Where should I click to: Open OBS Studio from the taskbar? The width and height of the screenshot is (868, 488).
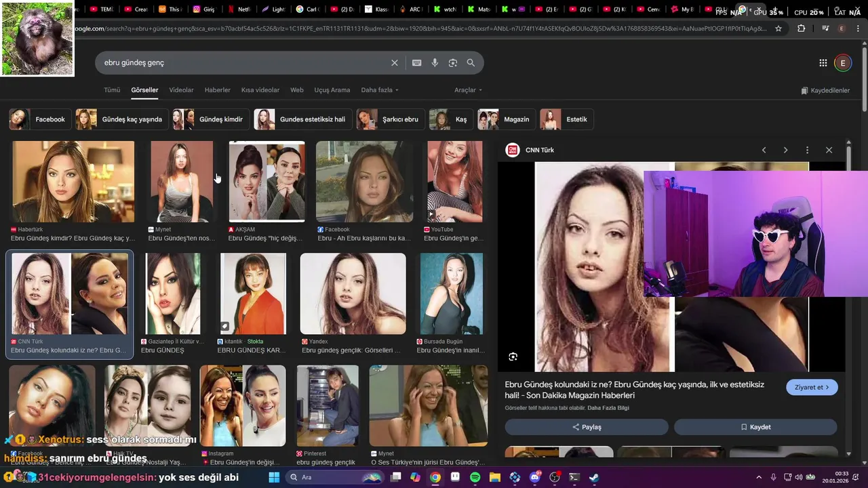554,477
